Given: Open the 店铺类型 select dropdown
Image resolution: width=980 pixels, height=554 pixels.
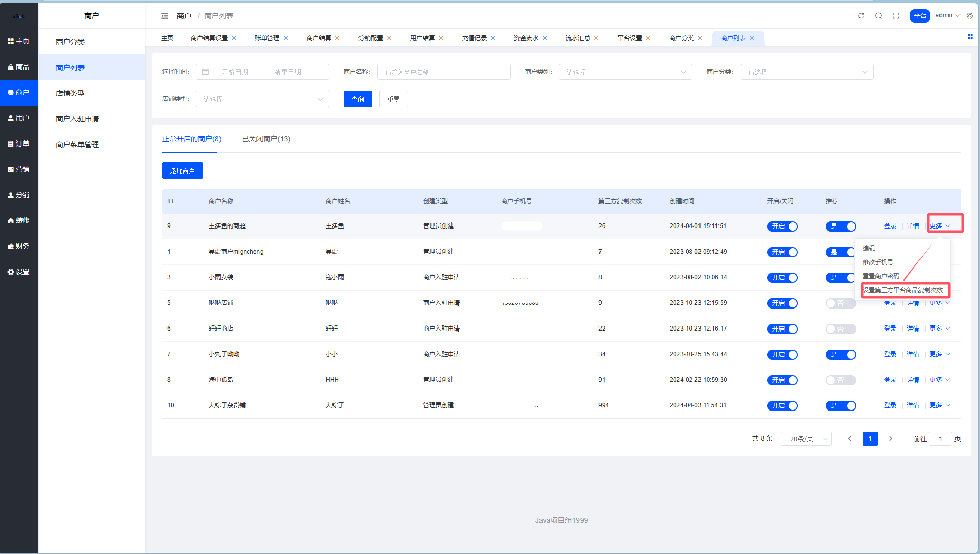Looking at the screenshot, I should coord(262,99).
